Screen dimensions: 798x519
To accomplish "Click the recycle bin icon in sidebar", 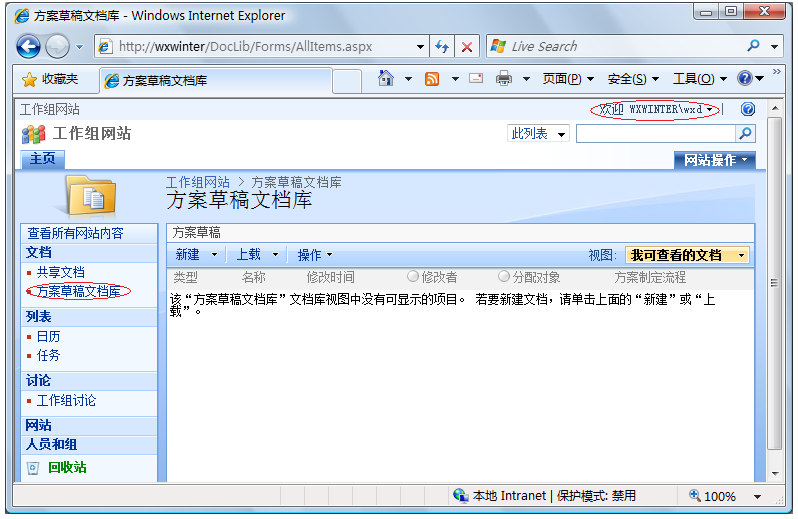I will point(33,468).
